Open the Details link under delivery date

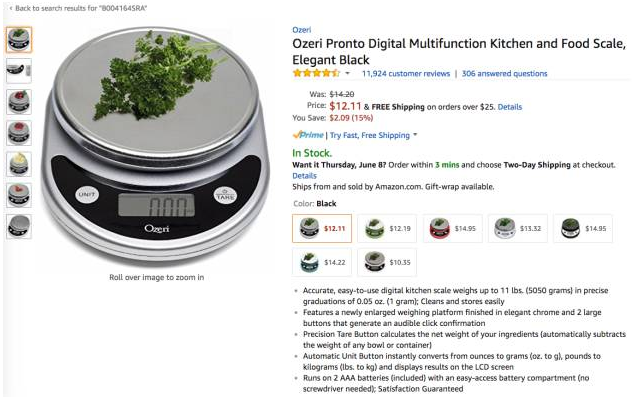(304, 176)
